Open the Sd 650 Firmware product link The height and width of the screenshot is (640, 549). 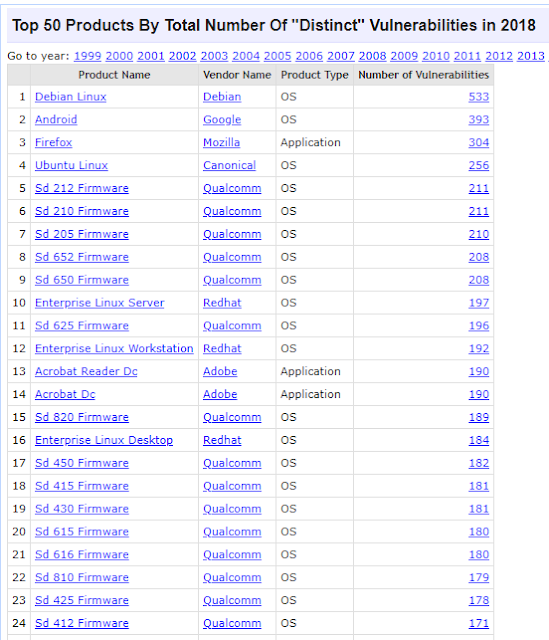pos(82,280)
